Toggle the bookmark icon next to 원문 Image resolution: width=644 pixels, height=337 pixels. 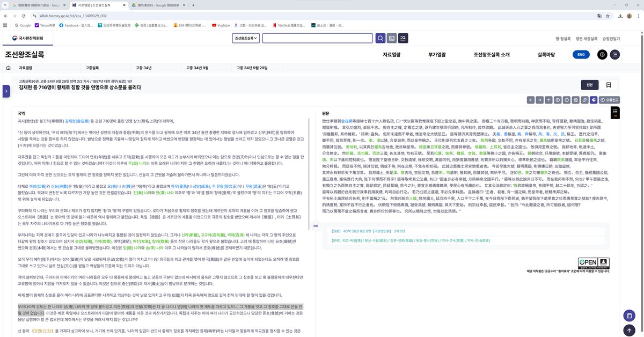click(609, 84)
